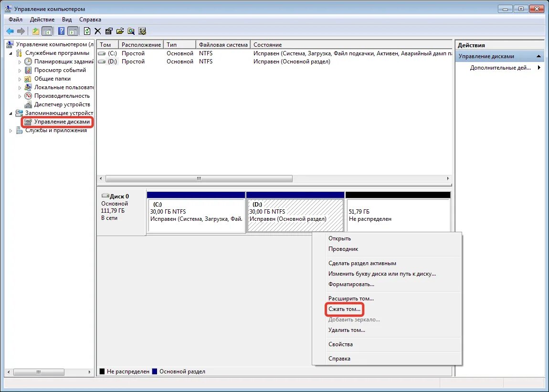
Task: Choose Сделать раздел активным menu entry
Action: point(362,263)
